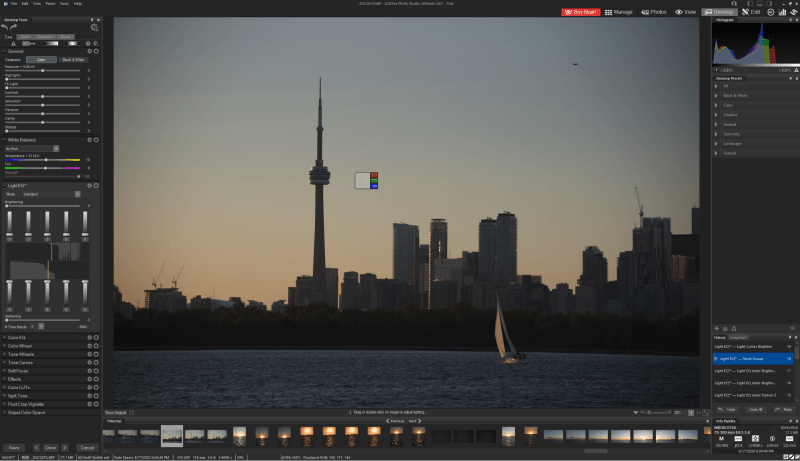This screenshot has height=461, width=800.
Task: Expand the Black & White presets category
Action: point(716,96)
